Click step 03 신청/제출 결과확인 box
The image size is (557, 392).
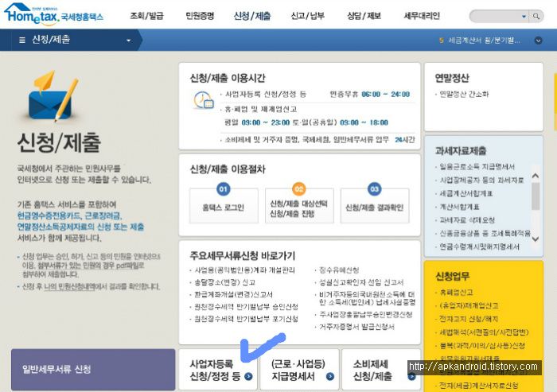375,206
